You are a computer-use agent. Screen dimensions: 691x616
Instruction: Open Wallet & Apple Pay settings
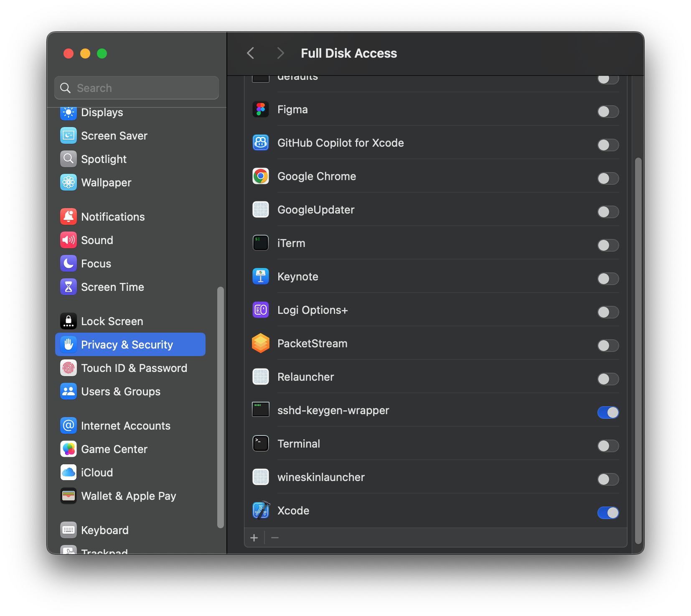point(130,496)
